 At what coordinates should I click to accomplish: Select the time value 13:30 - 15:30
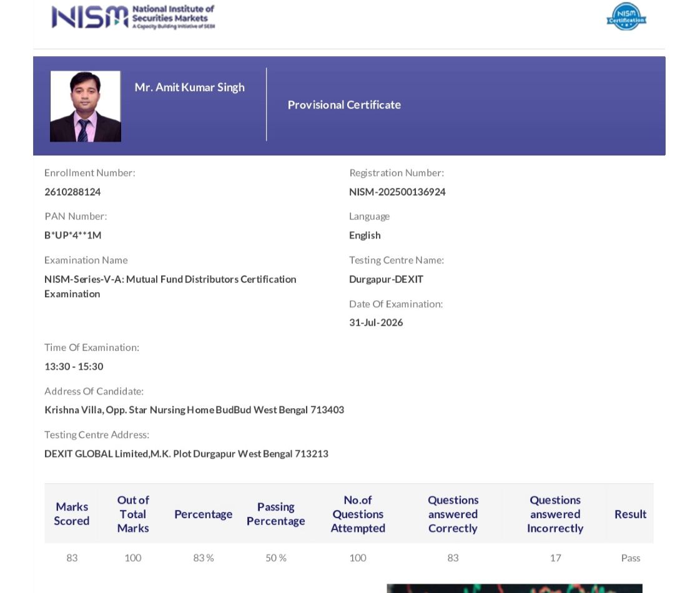(x=74, y=366)
